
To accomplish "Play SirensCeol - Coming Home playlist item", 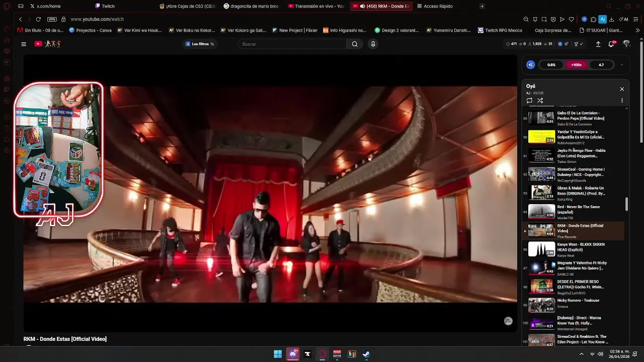I will tap(574, 174).
